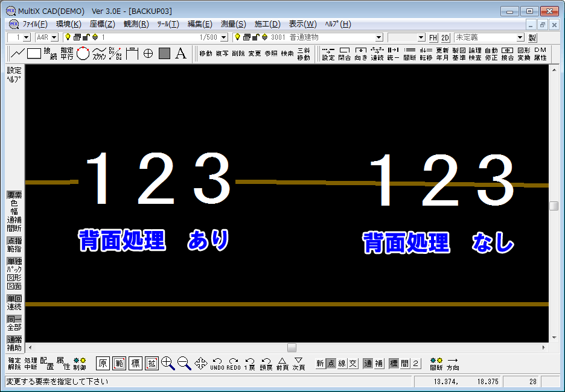This screenshot has width=565, height=392.
Task: Toggle the 補 auxiliary mode button
Action: pos(378,364)
